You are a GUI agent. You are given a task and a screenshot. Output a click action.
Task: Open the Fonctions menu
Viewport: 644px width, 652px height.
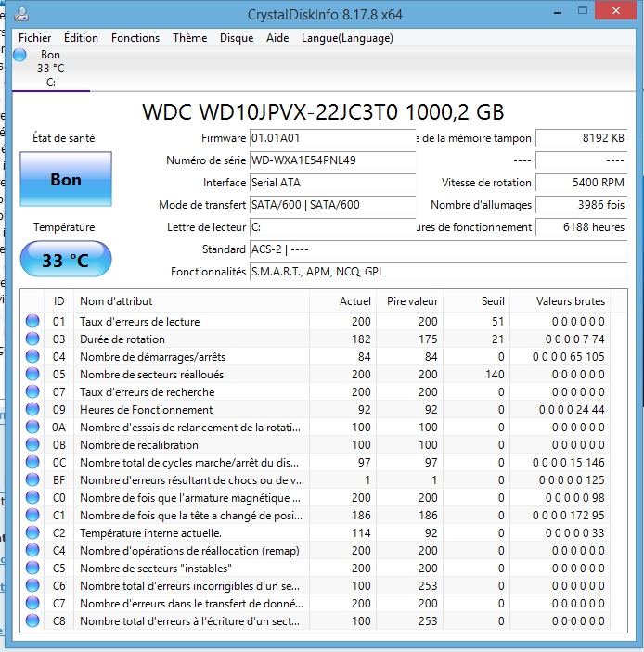click(135, 38)
